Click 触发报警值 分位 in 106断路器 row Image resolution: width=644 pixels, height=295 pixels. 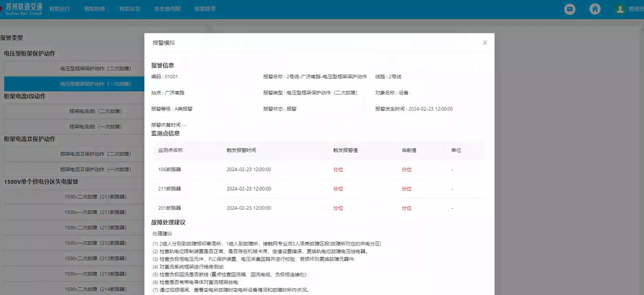click(x=338, y=169)
